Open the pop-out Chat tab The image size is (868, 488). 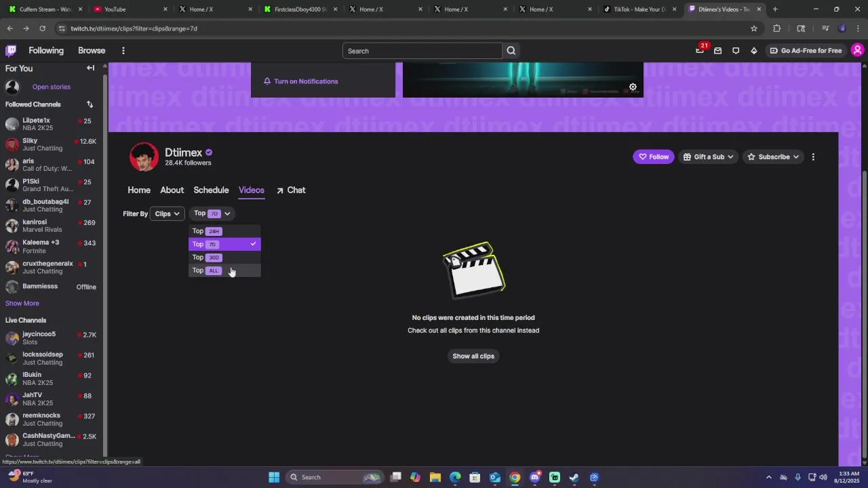click(291, 190)
